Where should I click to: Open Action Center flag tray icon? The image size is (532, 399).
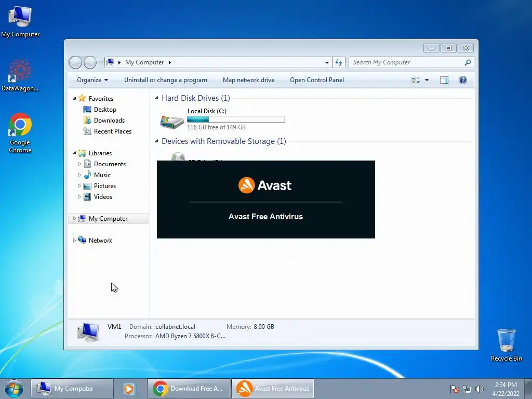pyautogui.click(x=455, y=389)
